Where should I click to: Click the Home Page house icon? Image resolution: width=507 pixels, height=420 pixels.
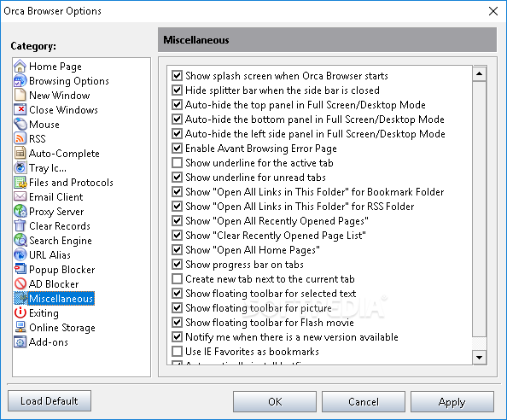[20, 67]
